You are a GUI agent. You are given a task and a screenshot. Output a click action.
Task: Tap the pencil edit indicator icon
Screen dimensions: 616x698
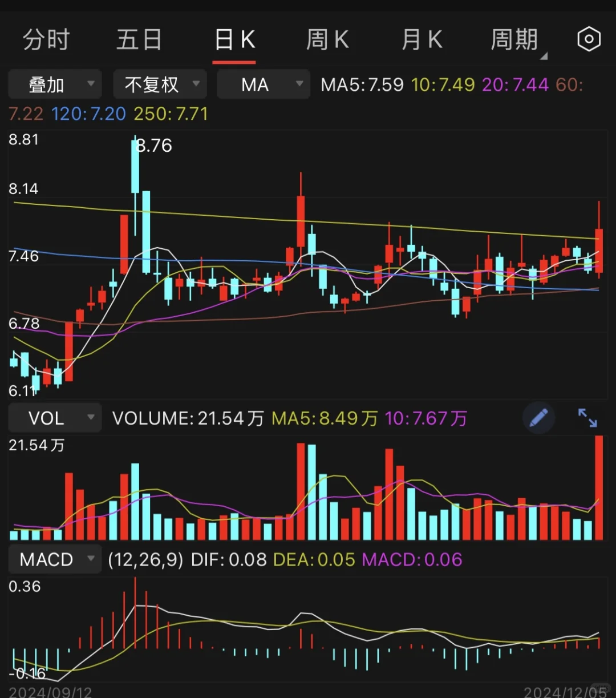[x=538, y=418]
